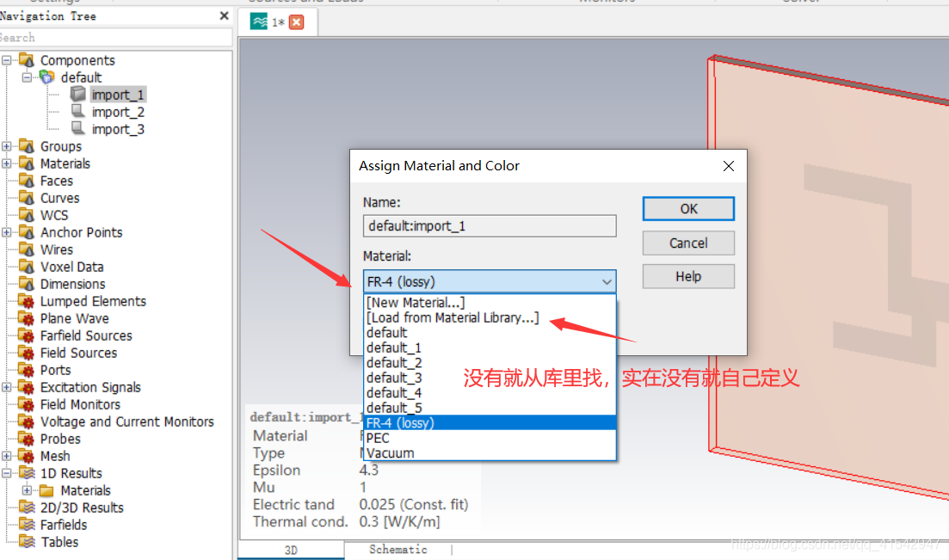The image size is (949, 560).
Task: Open the Material dropdown showing FR-4 (lossy)
Action: 490,281
